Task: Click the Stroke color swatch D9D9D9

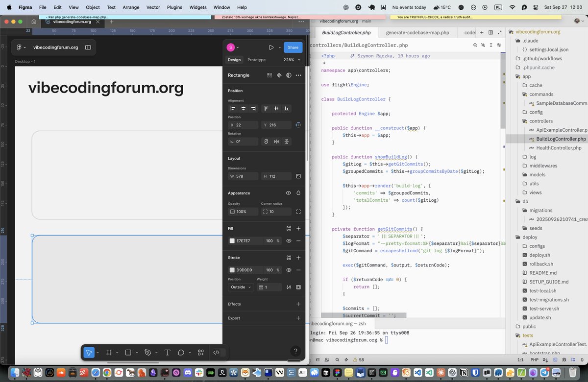Action: coord(232,270)
